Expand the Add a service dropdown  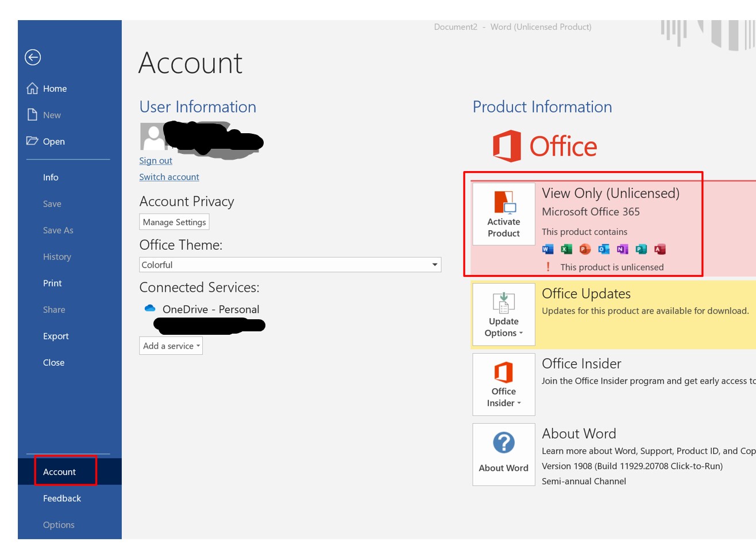point(171,346)
